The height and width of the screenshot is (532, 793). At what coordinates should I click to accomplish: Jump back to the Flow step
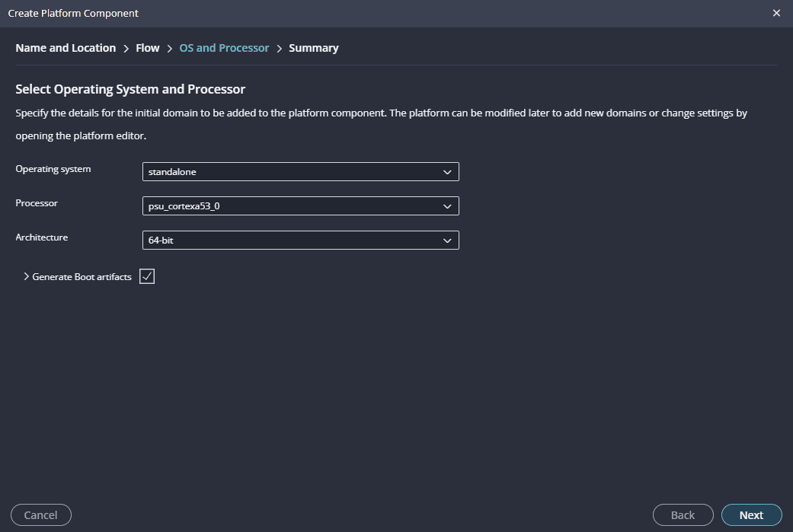coord(147,48)
